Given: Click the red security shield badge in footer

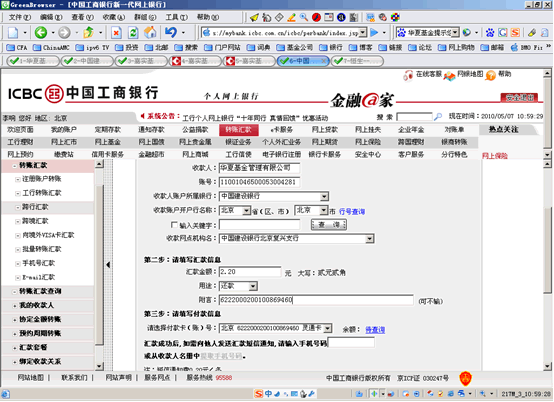Looking at the screenshot, I should click(465, 378).
